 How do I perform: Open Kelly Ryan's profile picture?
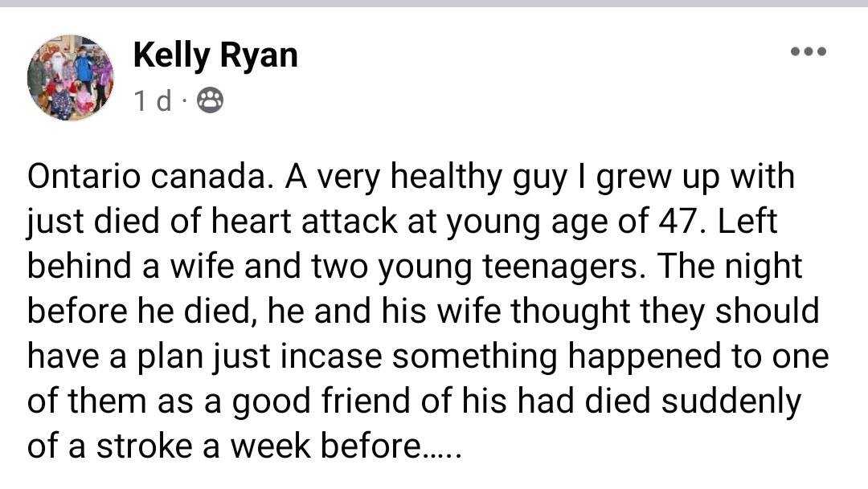point(71,78)
